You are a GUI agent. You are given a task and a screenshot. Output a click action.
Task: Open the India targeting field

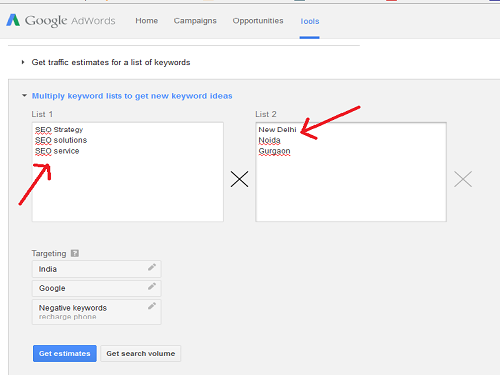[97, 269]
